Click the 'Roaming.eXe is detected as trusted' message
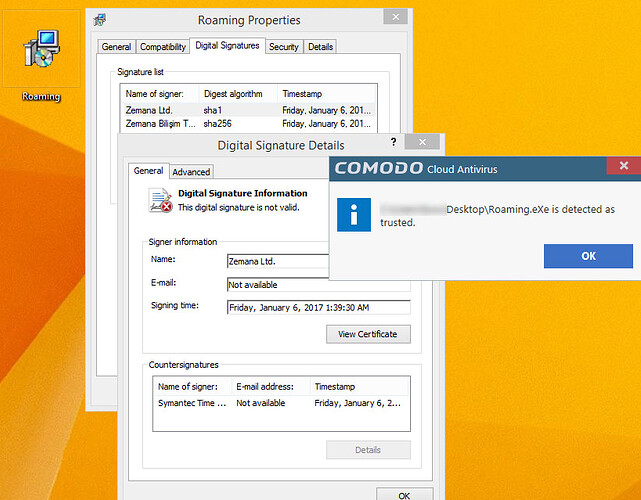641x500 pixels. point(498,216)
